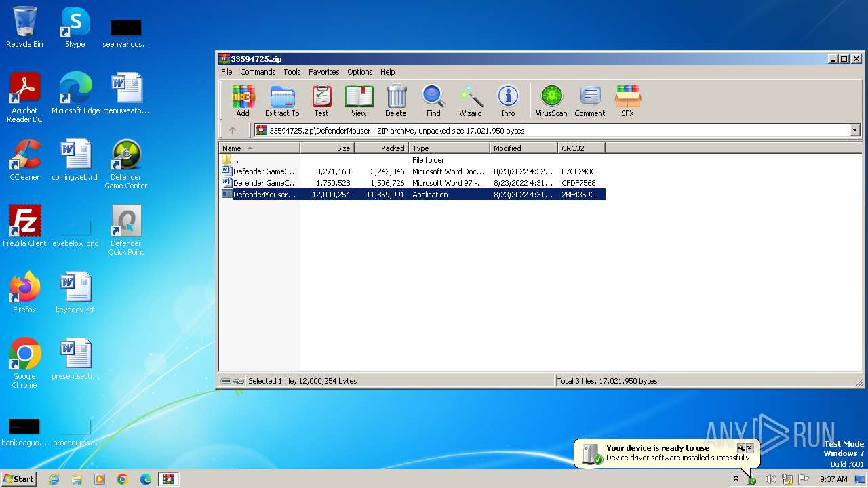Open the Options menu
Screen dimensions: 868x488
[360, 72]
